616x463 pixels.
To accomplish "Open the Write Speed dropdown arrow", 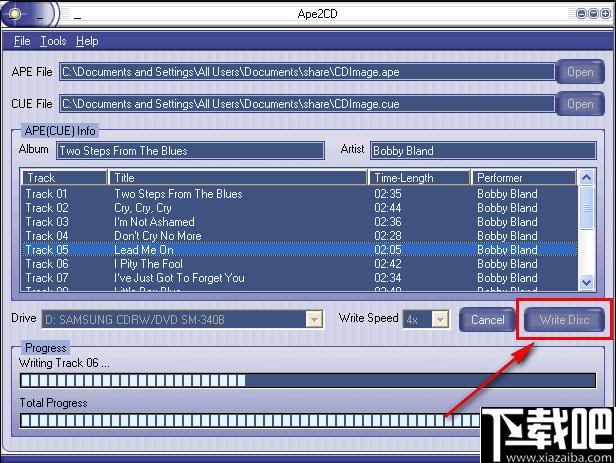I will point(440,319).
